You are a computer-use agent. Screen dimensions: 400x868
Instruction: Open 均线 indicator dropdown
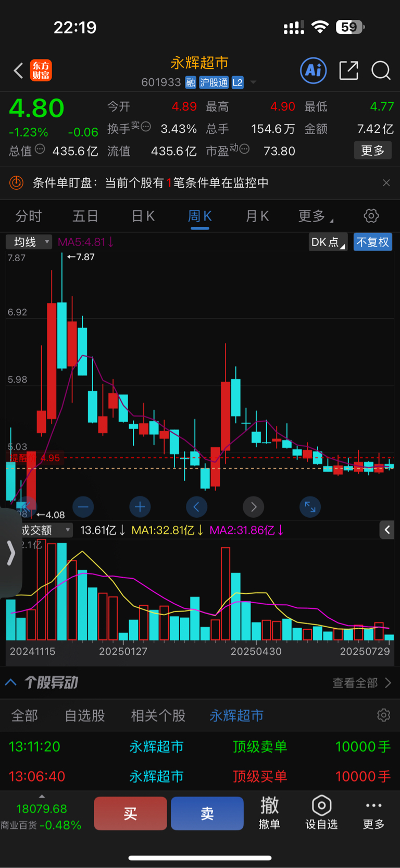pyautogui.click(x=29, y=242)
